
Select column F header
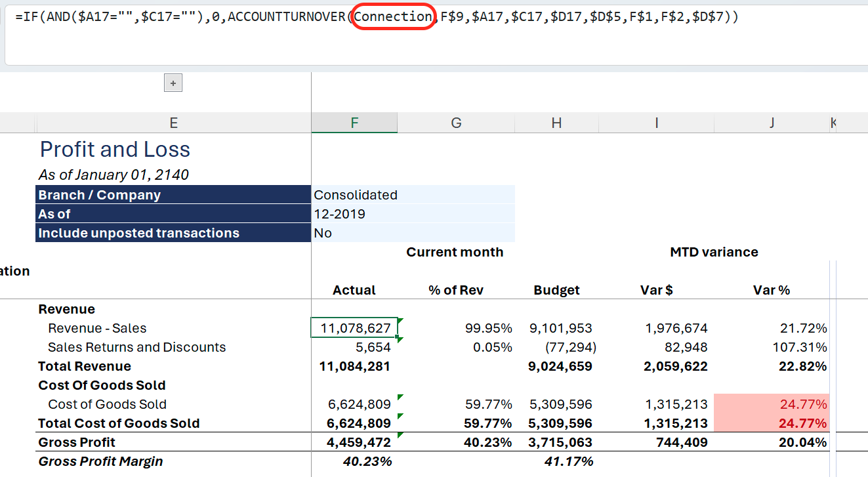click(x=354, y=123)
